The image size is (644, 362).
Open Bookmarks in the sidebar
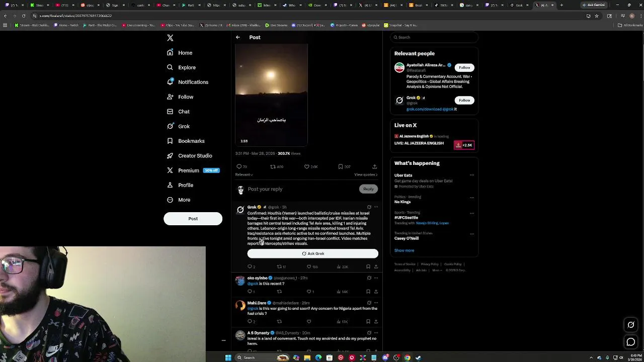pyautogui.click(x=186, y=141)
